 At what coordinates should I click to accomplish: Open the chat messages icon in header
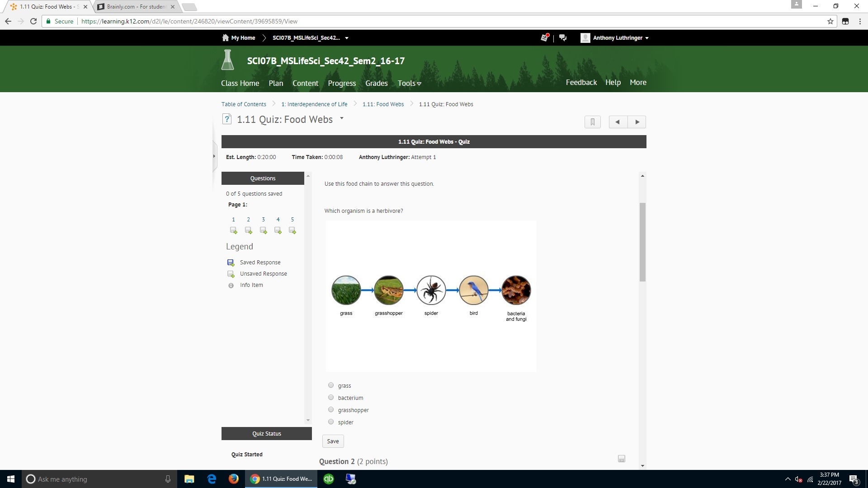click(563, 38)
